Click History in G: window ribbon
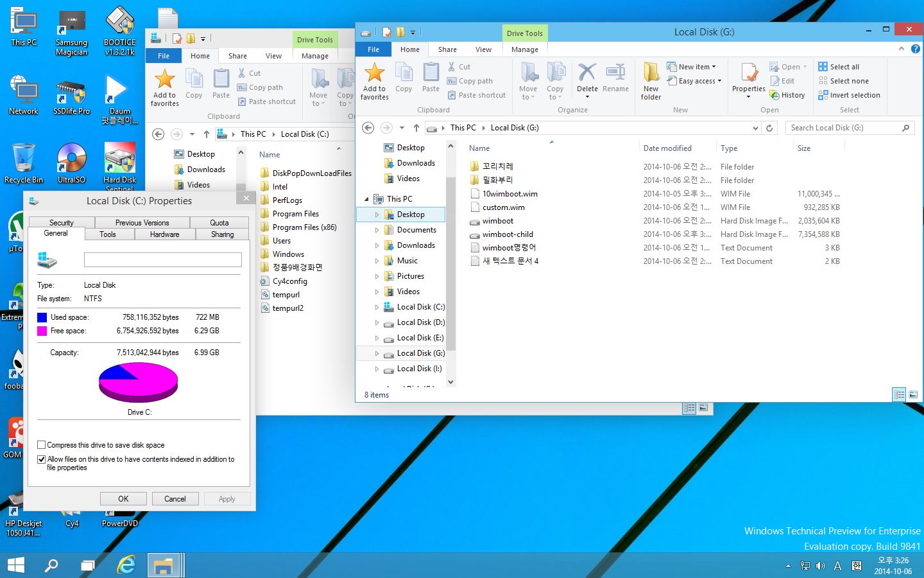Screen dimensions: 924x578 click(787, 95)
